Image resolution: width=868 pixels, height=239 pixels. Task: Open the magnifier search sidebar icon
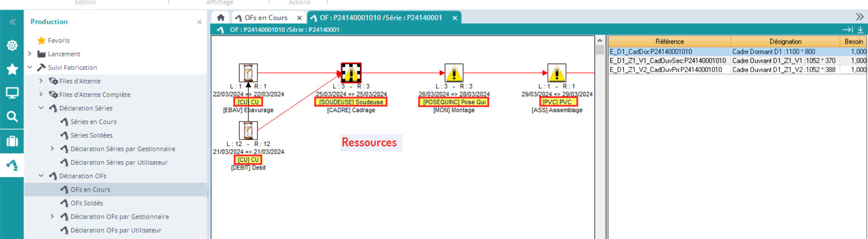(12, 117)
